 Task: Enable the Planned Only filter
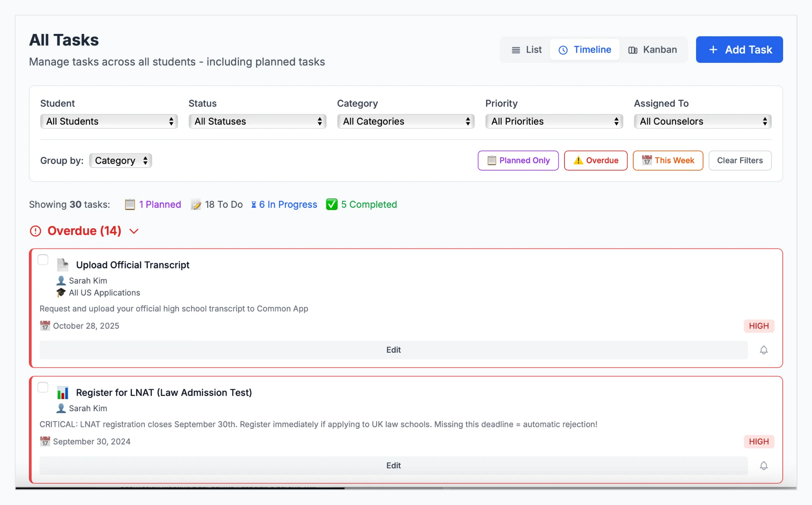(x=518, y=160)
